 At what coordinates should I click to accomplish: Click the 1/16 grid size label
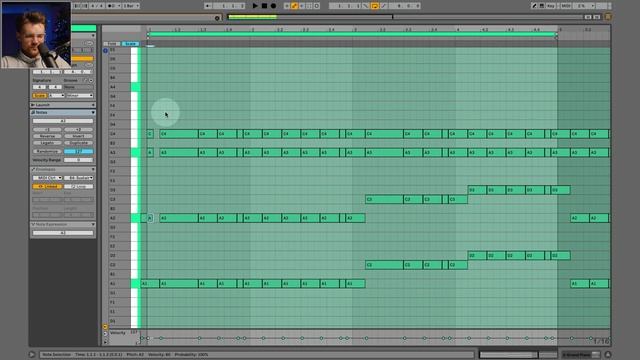(x=601, y=341)
